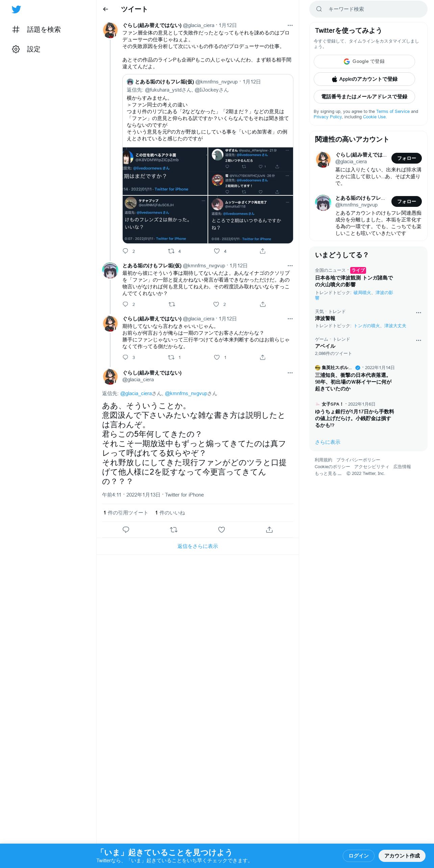The image size is (434, 868).
Task: Sign up with Appleのアカウントで登録
Action: click(x=364, y=79)
